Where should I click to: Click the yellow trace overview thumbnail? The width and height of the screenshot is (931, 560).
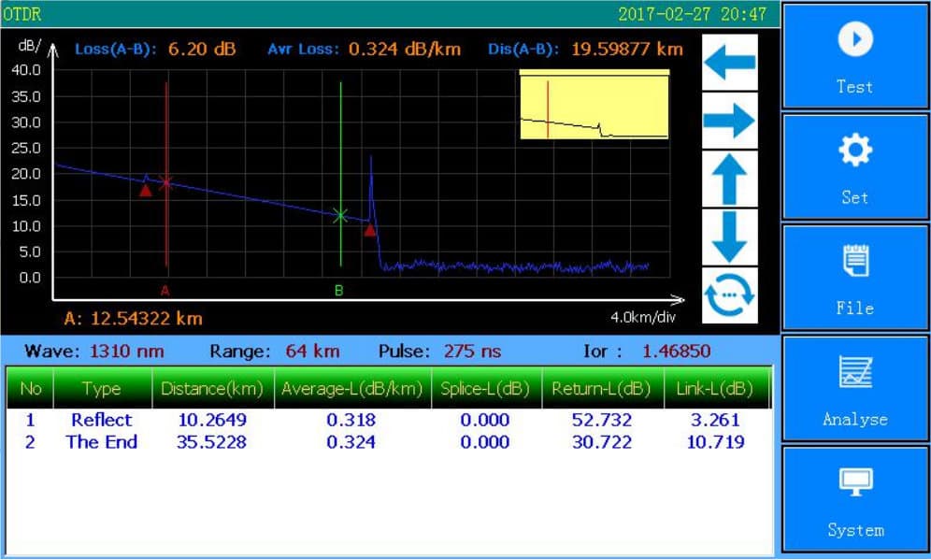point(594,105)
